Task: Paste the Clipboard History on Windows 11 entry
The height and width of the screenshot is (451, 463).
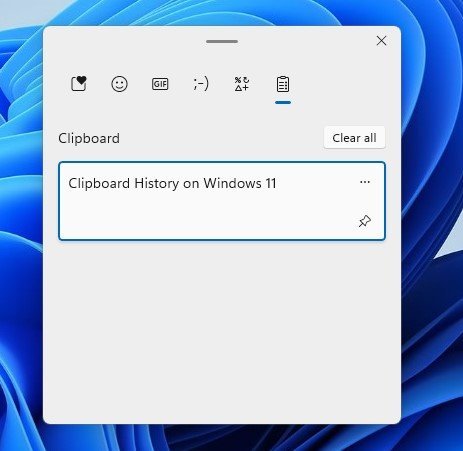Action: [222, 201]
